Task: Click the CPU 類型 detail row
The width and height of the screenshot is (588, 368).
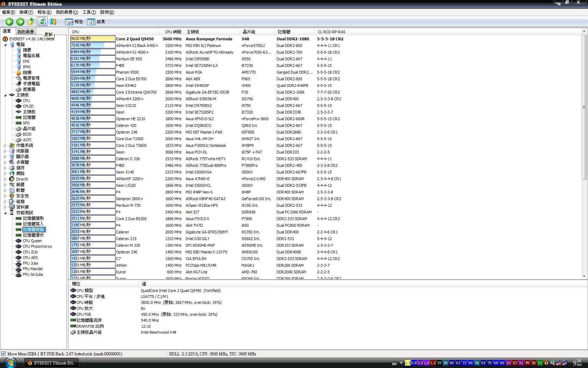Action: tap(171, 291)
